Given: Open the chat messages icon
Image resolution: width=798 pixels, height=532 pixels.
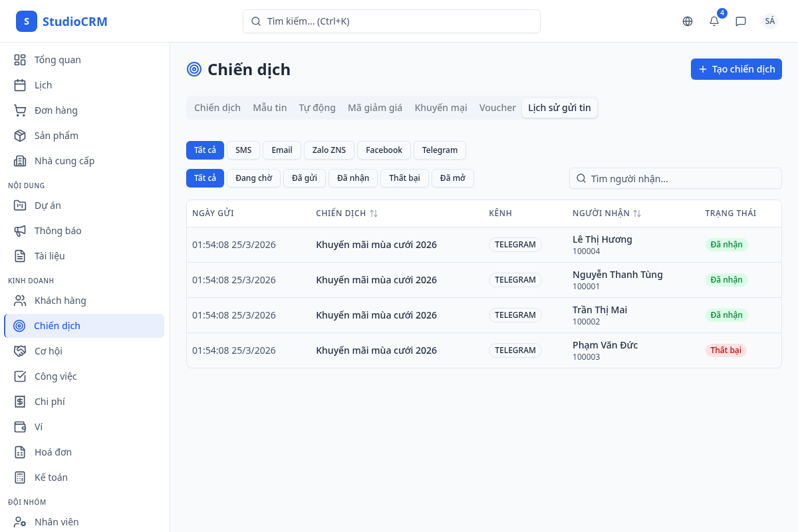Looking at the screenshot, I should (x=741, y=21).
